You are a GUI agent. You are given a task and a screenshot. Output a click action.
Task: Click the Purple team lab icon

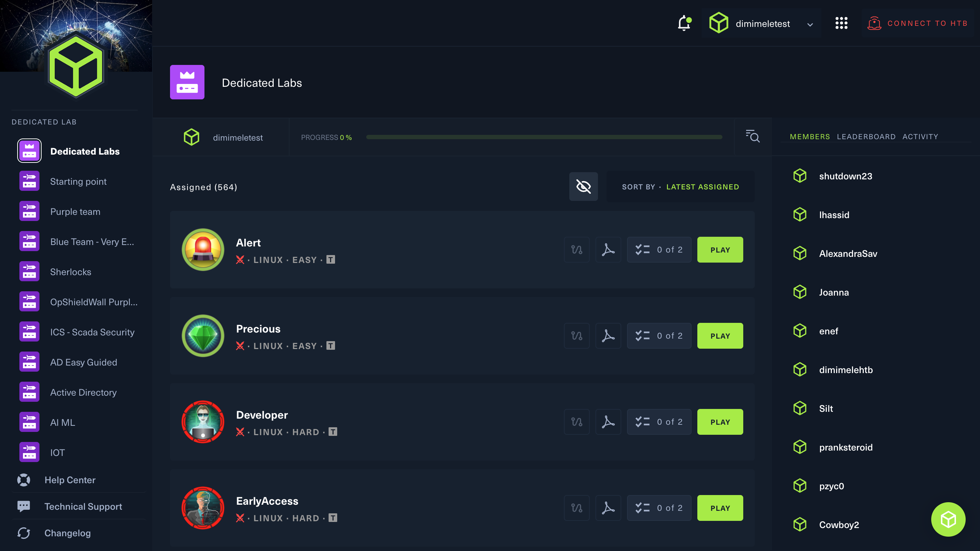coord(29,211)
